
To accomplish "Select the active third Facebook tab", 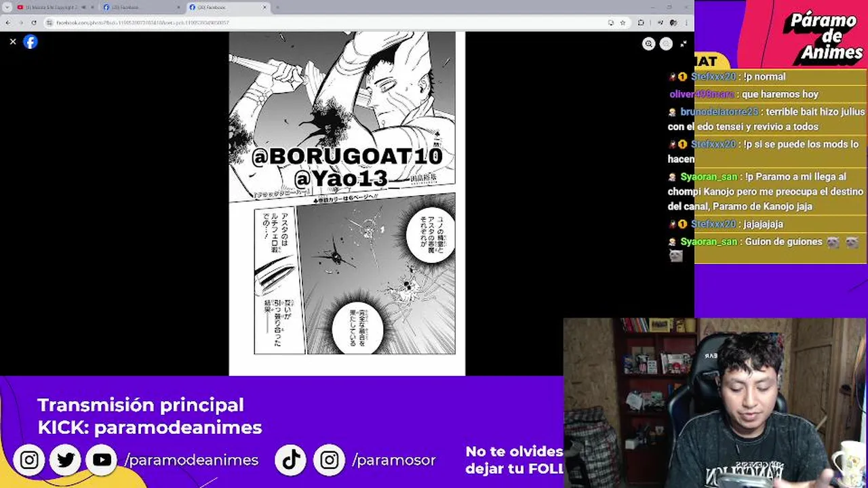I will pos(227,7).
